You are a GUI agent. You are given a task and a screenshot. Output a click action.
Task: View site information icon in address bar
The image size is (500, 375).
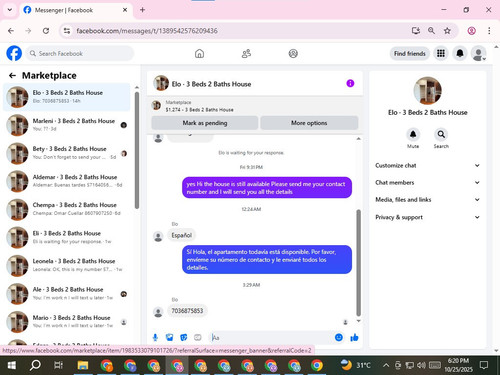pos(67,31)
